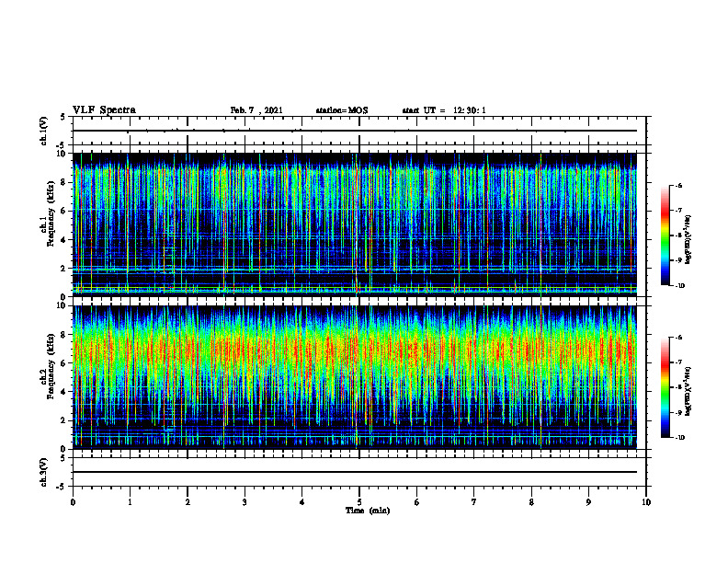
Task: Click the ch.3 voltage waveform trace
Action: [355, 472]
